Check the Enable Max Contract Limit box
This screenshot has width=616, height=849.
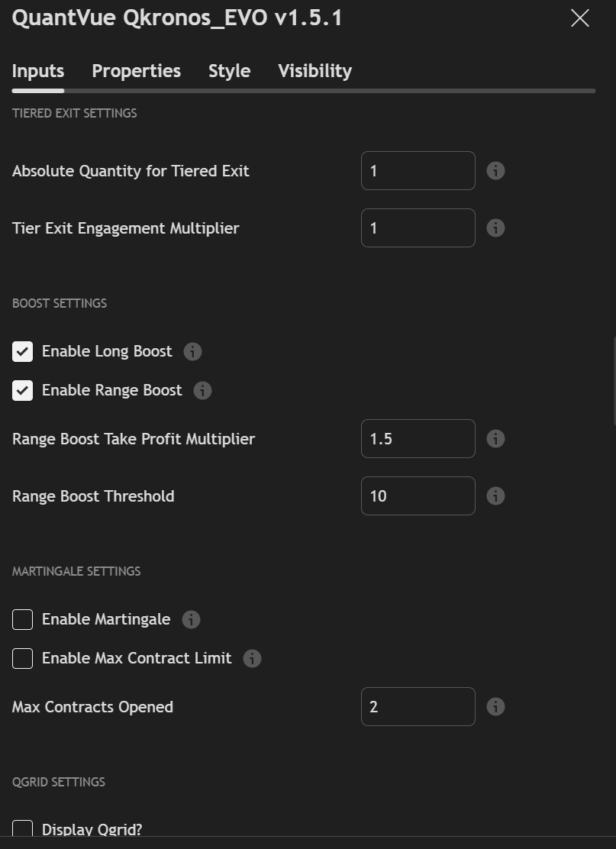pyautogui.click(x=23, y=659)
